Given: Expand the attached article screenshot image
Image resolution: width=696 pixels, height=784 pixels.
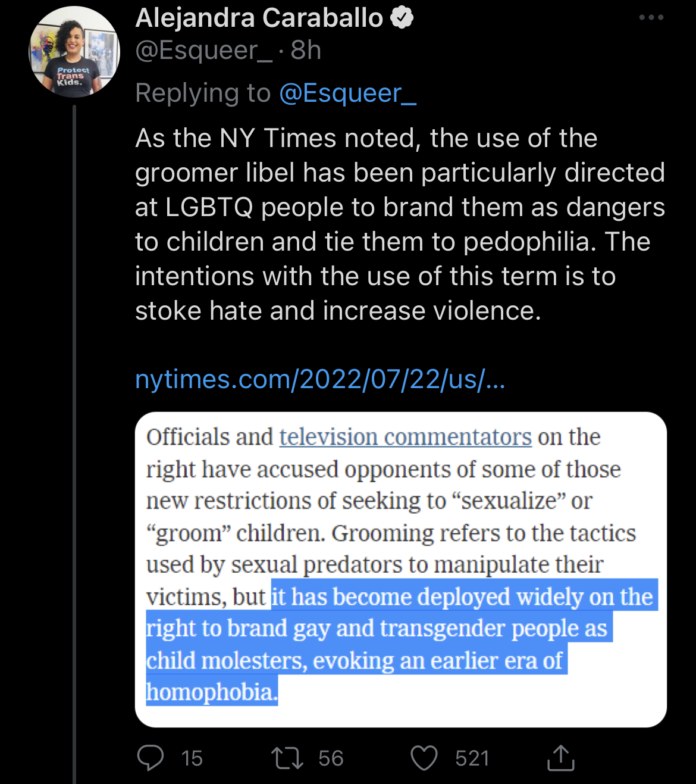Looking at the screenshot, I should [x=400, y=569].
